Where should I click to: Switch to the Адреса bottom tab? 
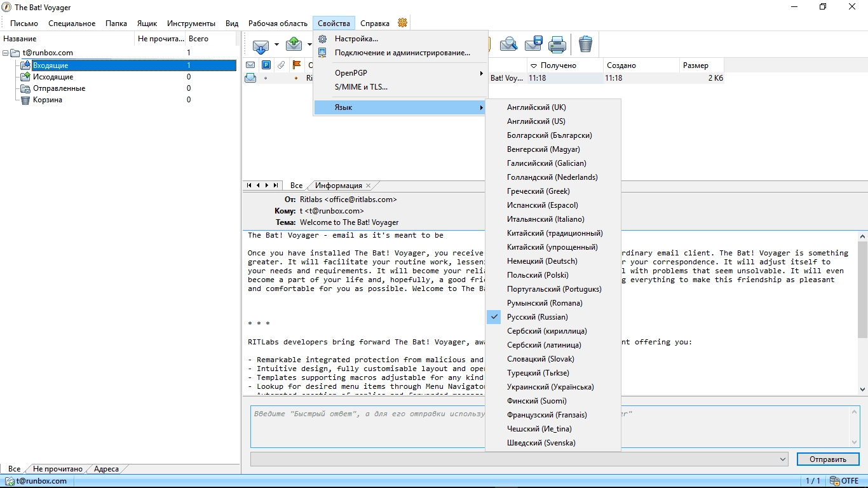[x=106, y=469]
